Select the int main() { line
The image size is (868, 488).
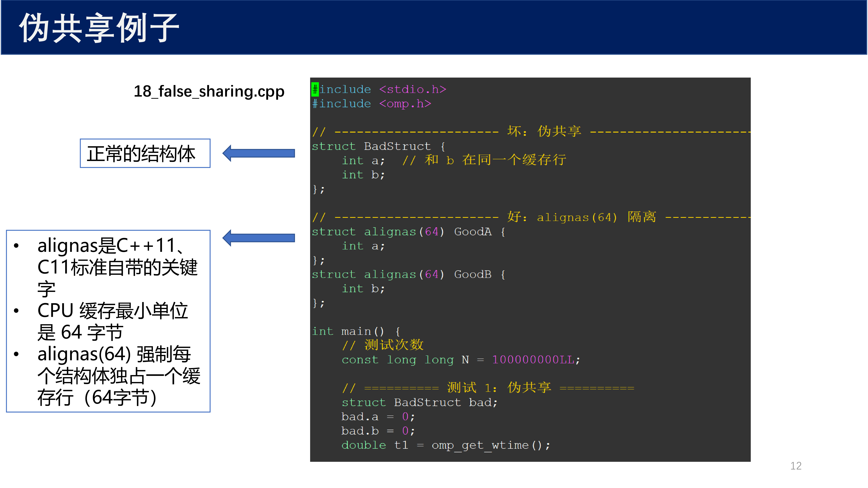356,331
